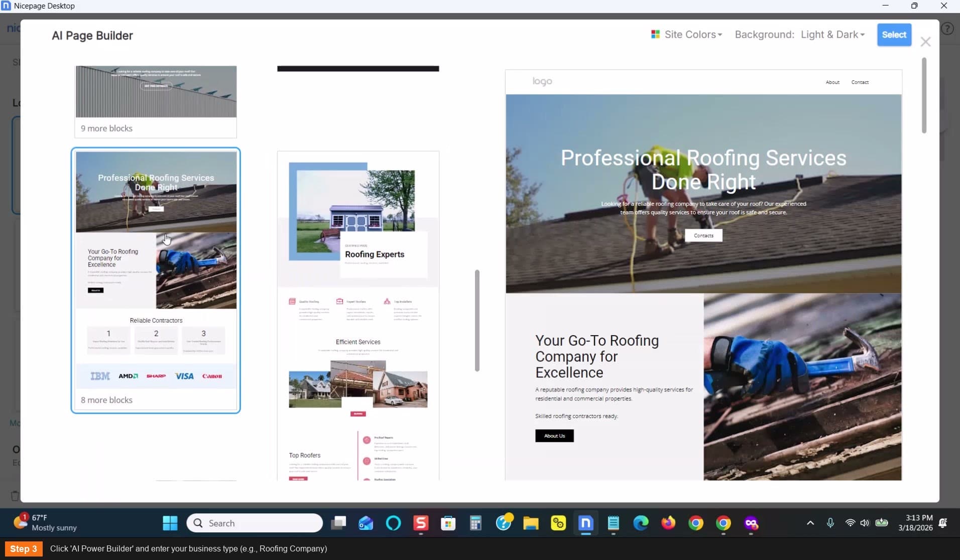This screenshot has width=960, height=560.
Task: Click the AI Page Builder title
Action: tap(92, 36)
